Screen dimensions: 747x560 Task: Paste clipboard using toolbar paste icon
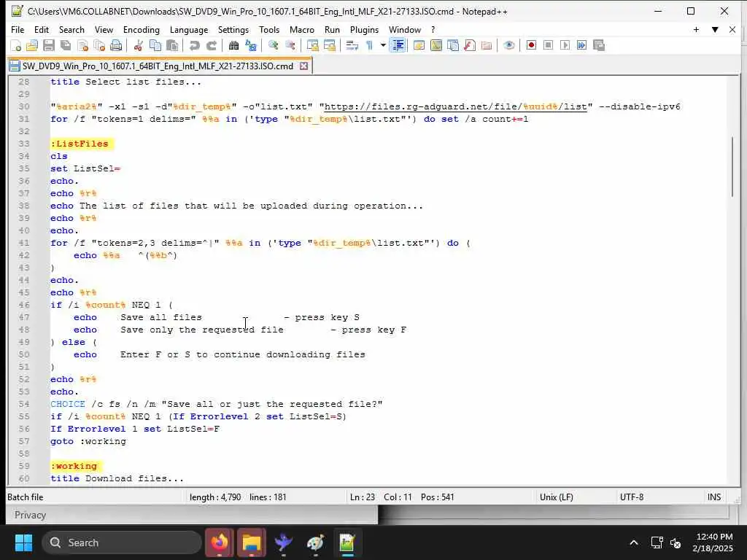click(172, 46)
